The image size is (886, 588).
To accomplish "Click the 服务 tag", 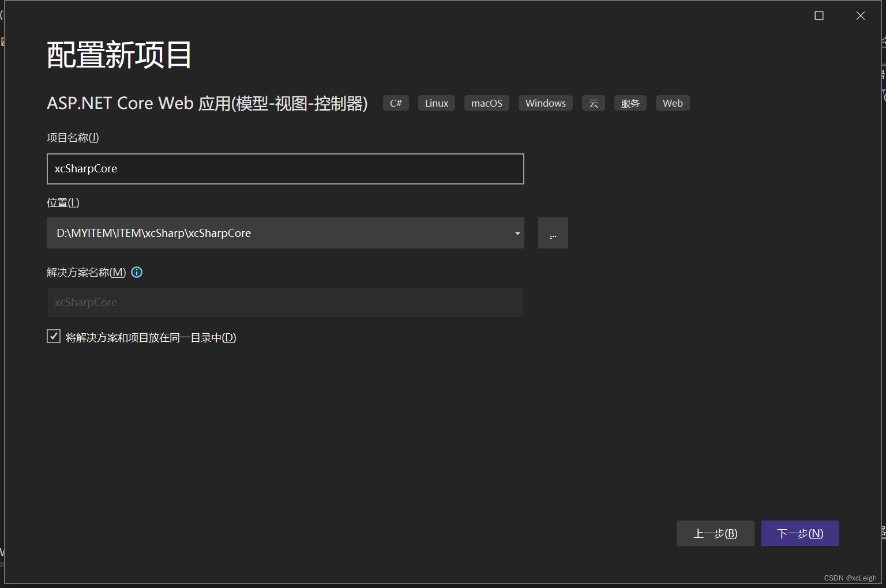I will pyautogui.click(x=630, y=103).
